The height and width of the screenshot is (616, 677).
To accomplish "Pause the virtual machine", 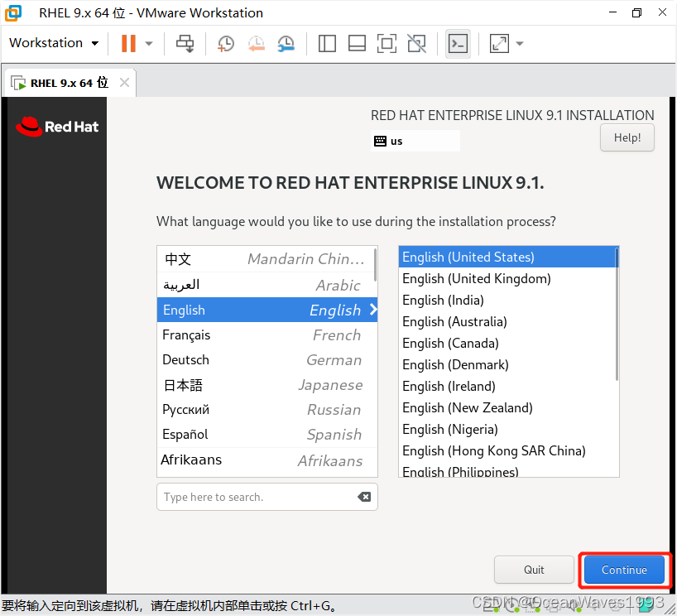I will (128, 43).
